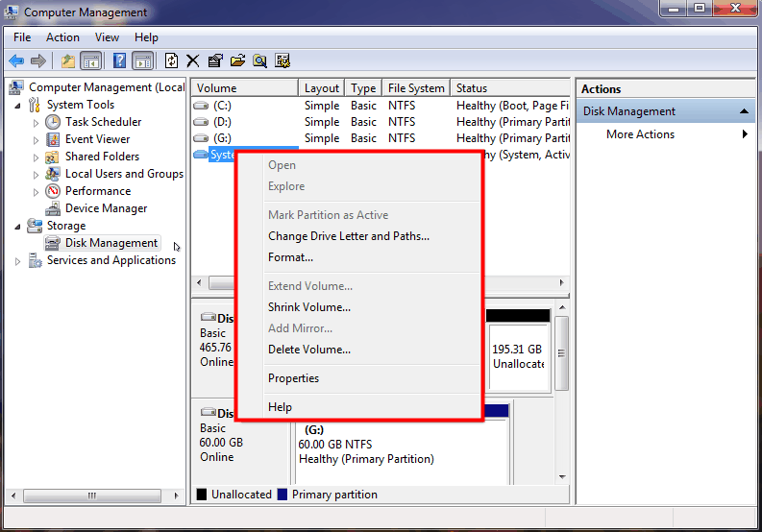
Task: Click the Storage node icon
Action: (35, 226)
